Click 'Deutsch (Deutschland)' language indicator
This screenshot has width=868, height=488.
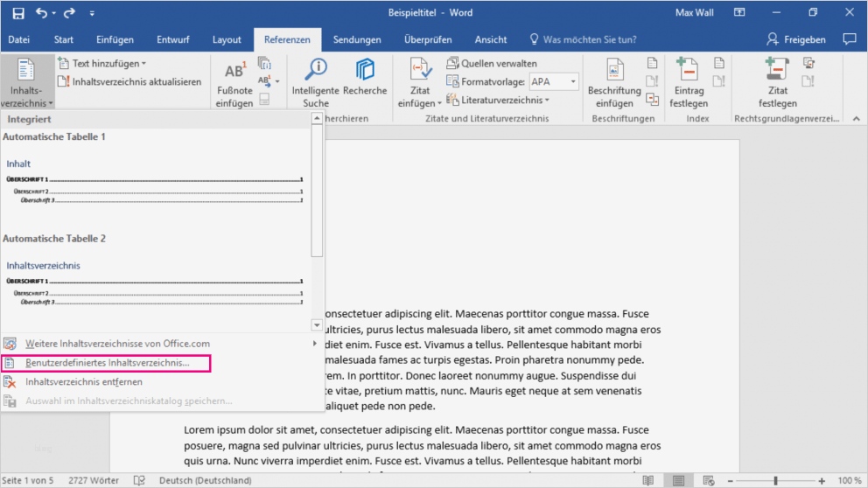[x=205, y=480]
